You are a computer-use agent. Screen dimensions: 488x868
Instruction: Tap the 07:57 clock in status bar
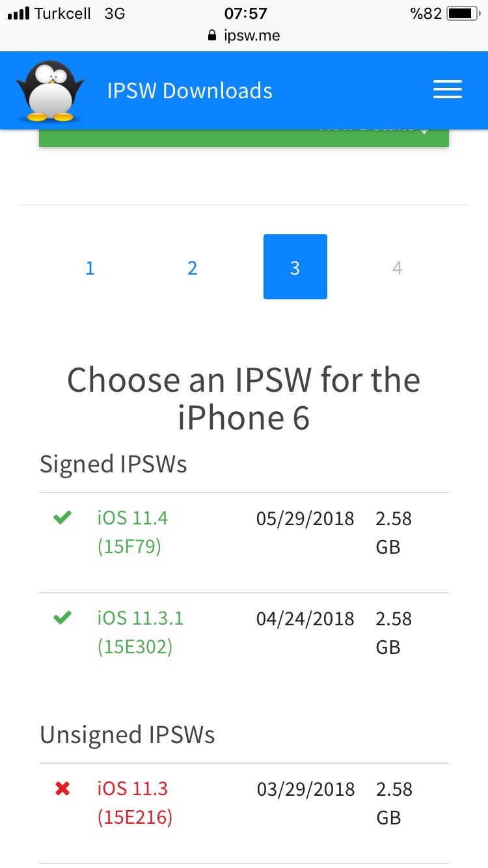[x=245, y=14]
